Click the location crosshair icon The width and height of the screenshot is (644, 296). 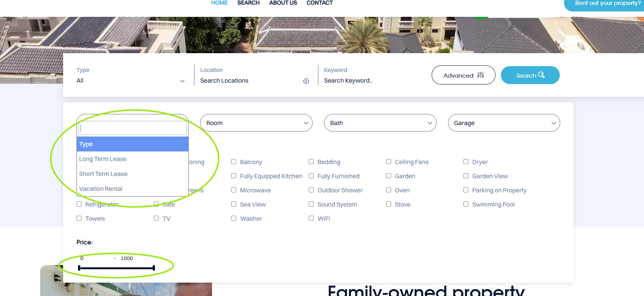coord(306,81)
